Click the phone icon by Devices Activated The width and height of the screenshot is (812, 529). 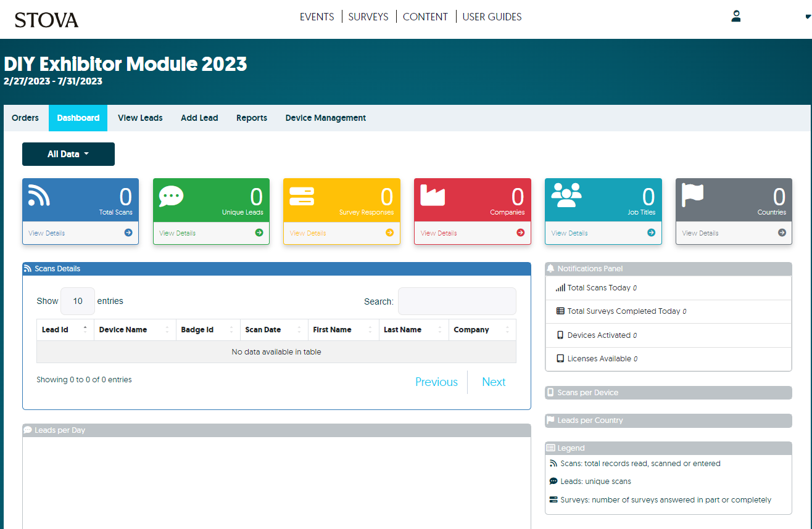coord(560,335)
